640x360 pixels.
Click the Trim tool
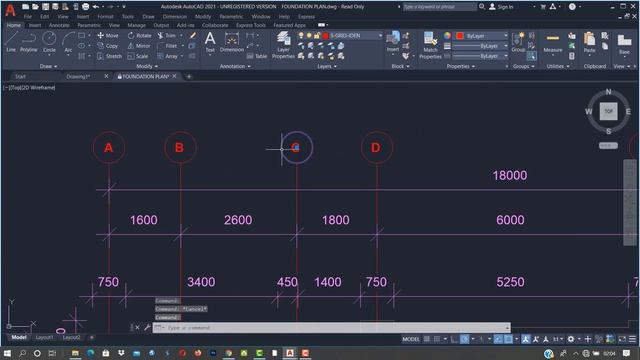click(167, 36)
